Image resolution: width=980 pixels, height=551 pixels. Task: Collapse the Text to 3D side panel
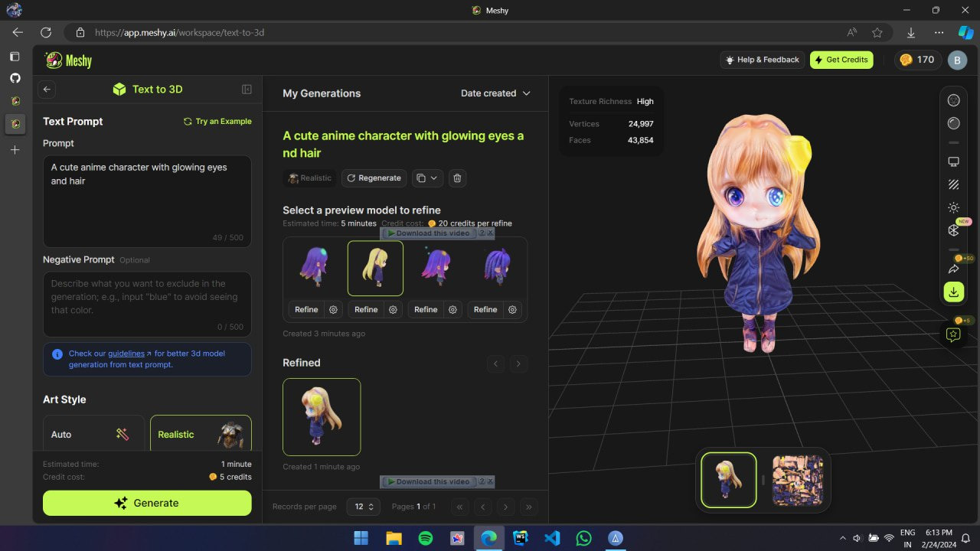[247, 90]
